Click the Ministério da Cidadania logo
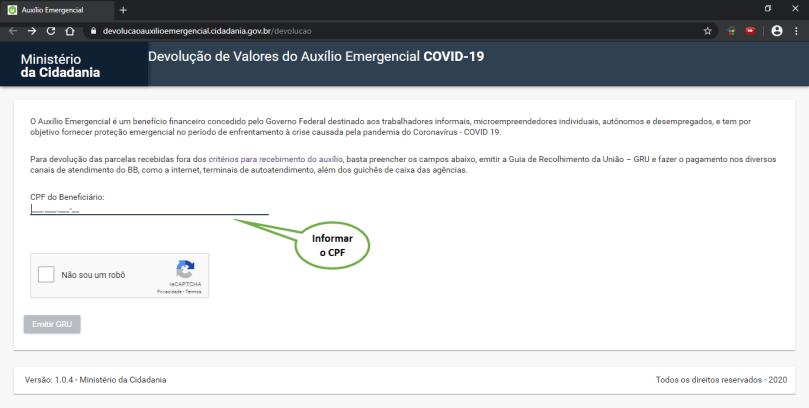809x408 pixels. (60, 66)
